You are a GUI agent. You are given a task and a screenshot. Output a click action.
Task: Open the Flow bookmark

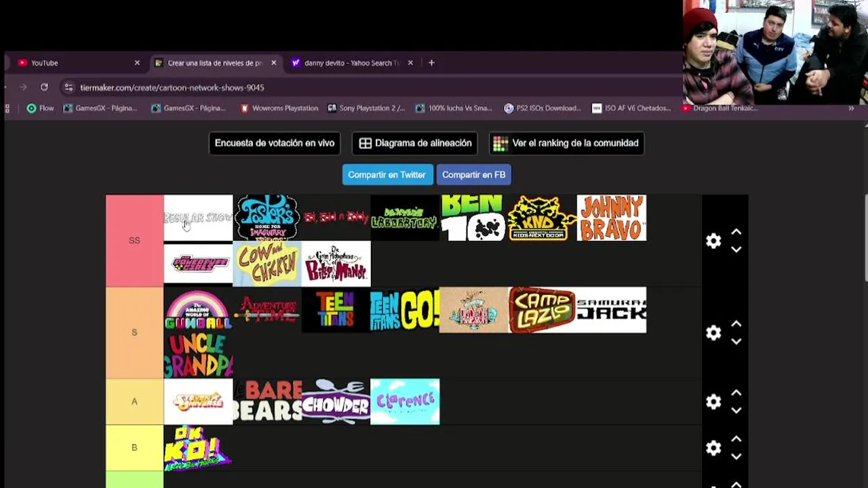40,108
